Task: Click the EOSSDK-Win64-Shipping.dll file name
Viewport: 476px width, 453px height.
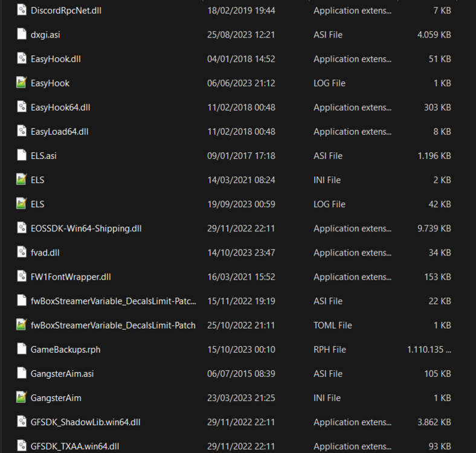Action: (86, 229)
